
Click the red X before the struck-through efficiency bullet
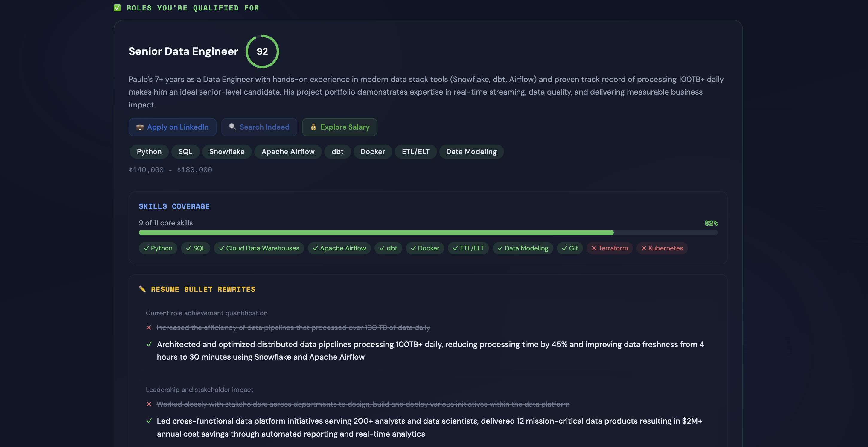coord(149,328)
